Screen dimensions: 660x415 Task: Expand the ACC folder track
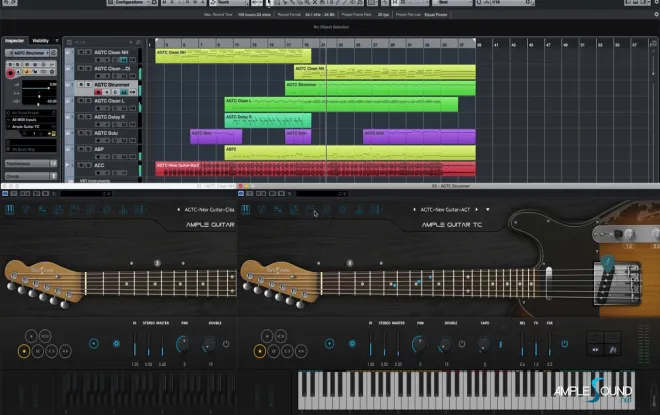(x=67, y=165)
